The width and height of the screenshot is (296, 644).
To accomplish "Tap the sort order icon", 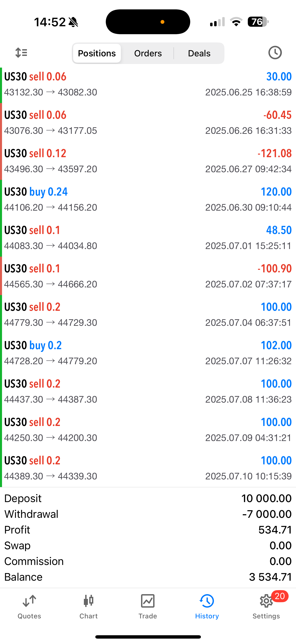I will (21, 53).
